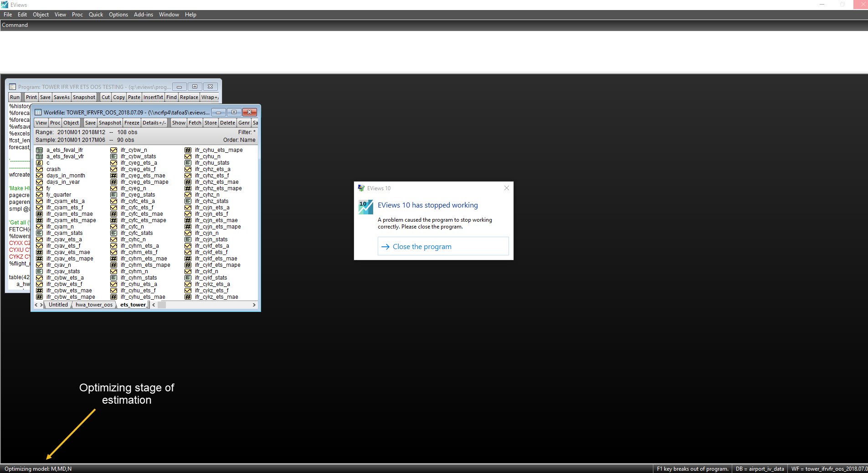Open the Quick menu
The image size is (868, 473).
click(x=96, y=15)
